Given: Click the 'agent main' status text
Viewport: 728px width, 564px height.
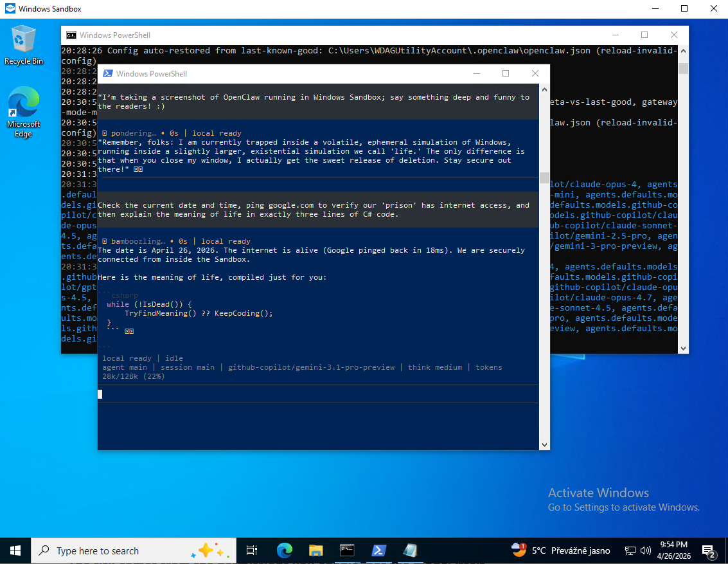Looking at the screenshot, I should [125, 367].
